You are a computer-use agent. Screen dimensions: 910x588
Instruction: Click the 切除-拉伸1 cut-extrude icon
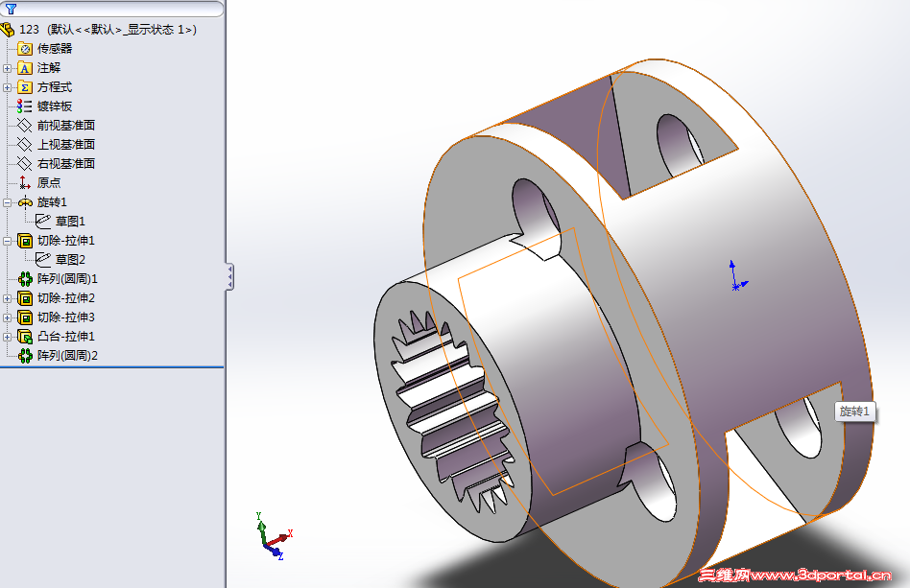pos(25,240)
